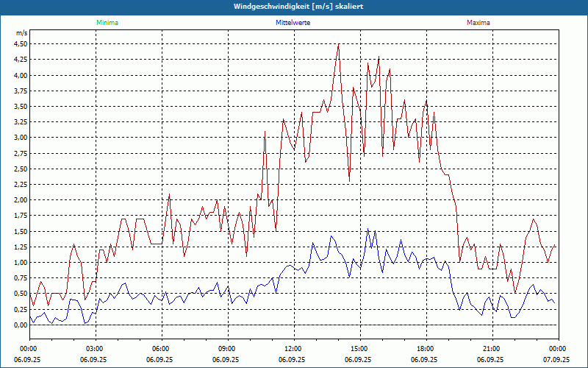The height and width of the screenshot is (368, 588).
Task: Click the blue Mittelwerte legend label
Action: point(293,23)
